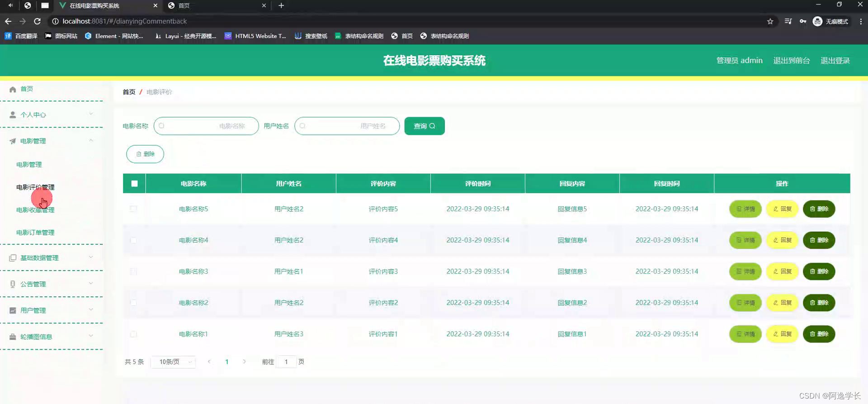This screenshot has height=404, width=868.
Task: Click the 电影名称 search input
Action: pos(206,126)
